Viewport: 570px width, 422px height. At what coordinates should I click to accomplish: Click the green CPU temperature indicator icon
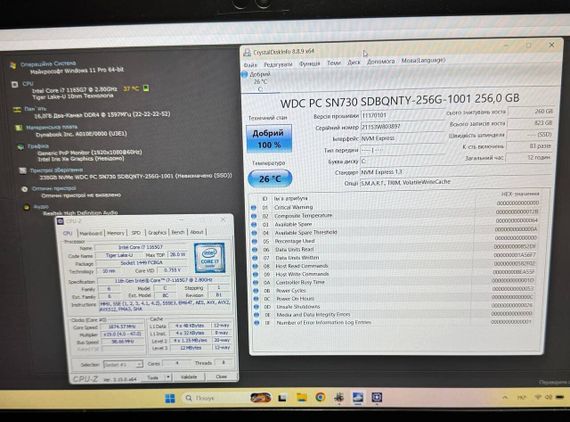pos(146,88)
